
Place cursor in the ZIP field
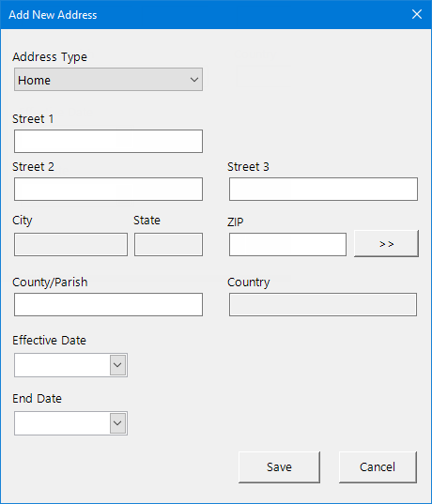point(287,245)
